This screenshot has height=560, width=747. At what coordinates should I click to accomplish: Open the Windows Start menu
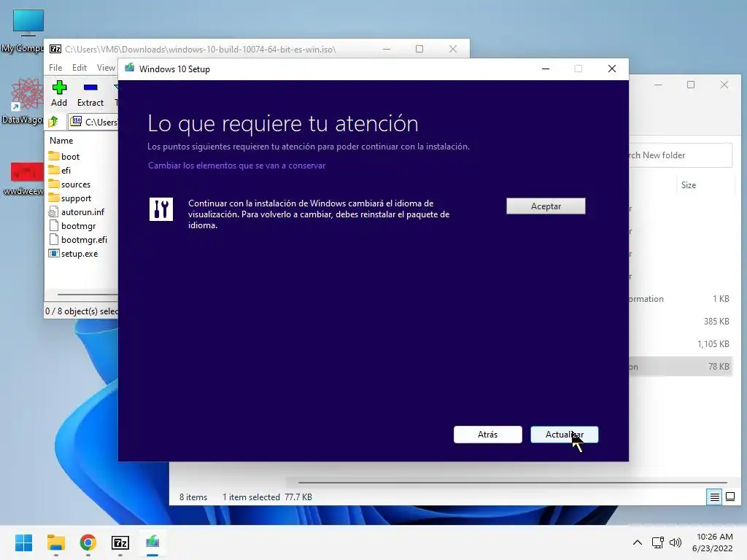(23, 542)
